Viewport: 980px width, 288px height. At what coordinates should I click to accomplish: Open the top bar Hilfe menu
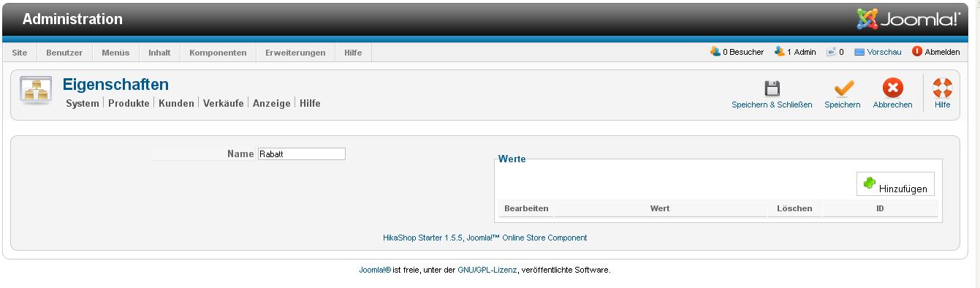point(353,53)
